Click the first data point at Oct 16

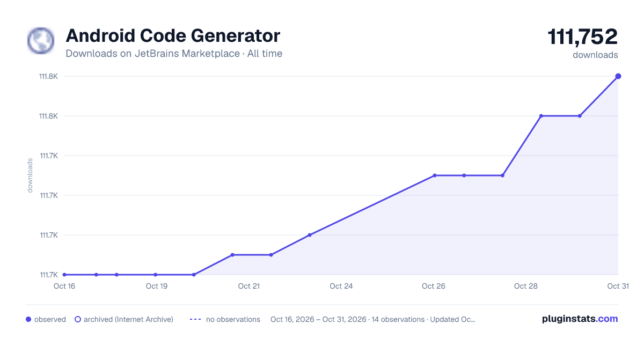pyautogui.click(x=64, y=275)
